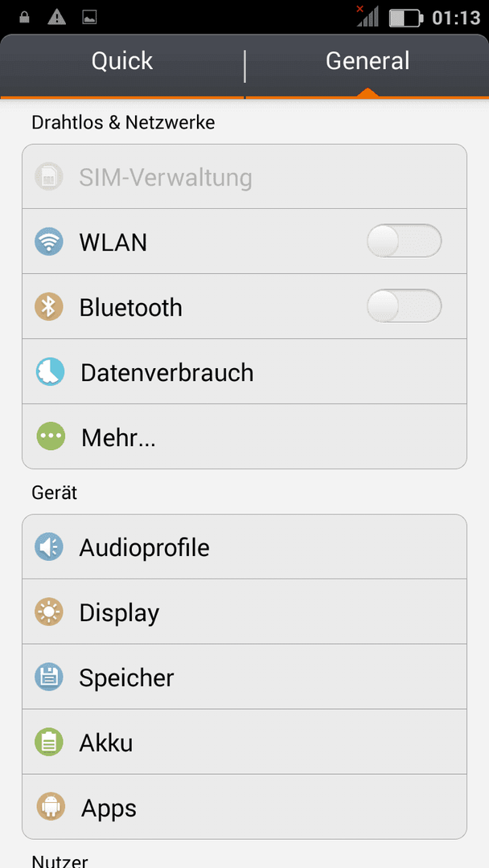This screenshot has width=489, height=868.
Task: Tap the Audioprofile speaker icon
Action: tap(49, 547)
